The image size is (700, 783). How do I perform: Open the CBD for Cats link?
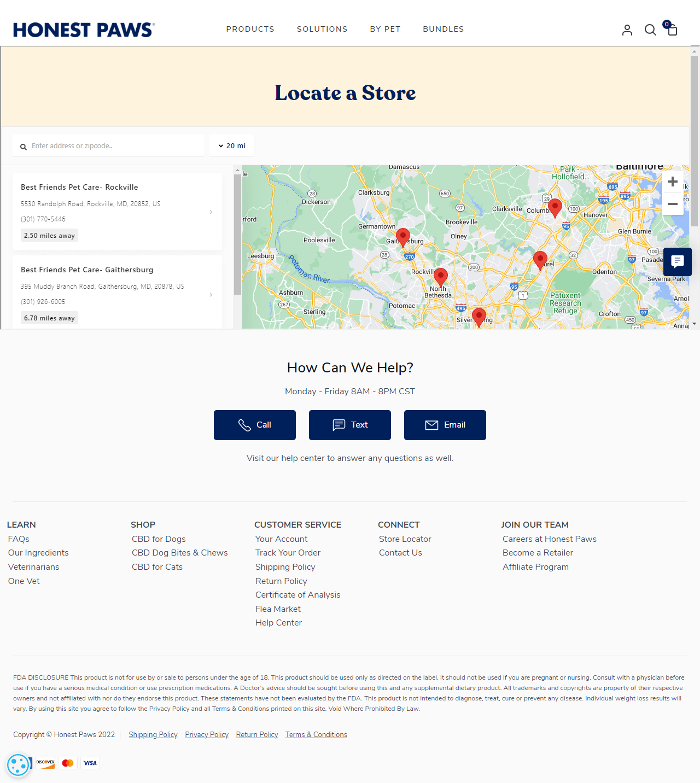click(157, 567)
